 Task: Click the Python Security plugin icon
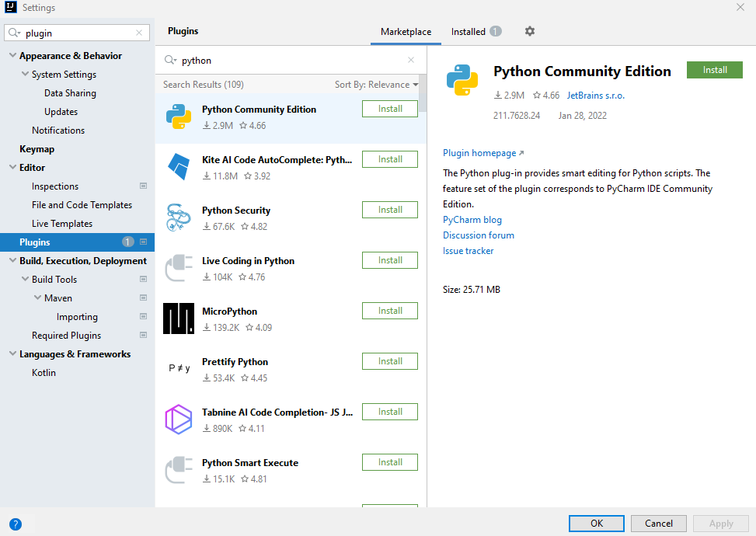point(178,218)
